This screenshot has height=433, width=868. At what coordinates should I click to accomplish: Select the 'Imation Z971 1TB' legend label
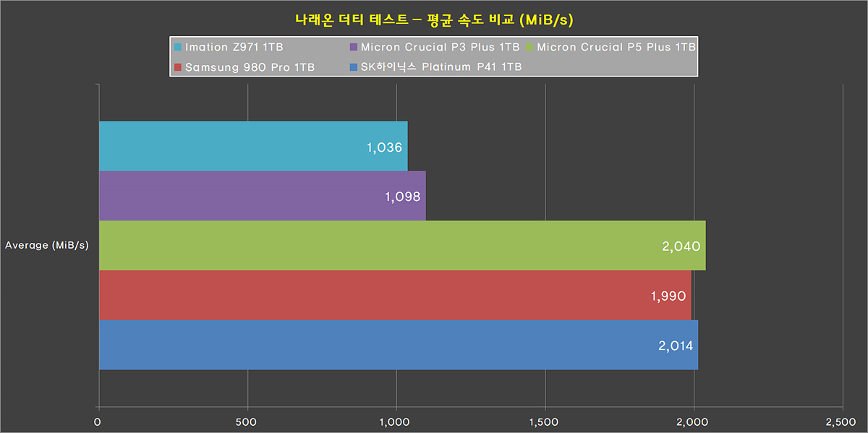tap(234, 48)
